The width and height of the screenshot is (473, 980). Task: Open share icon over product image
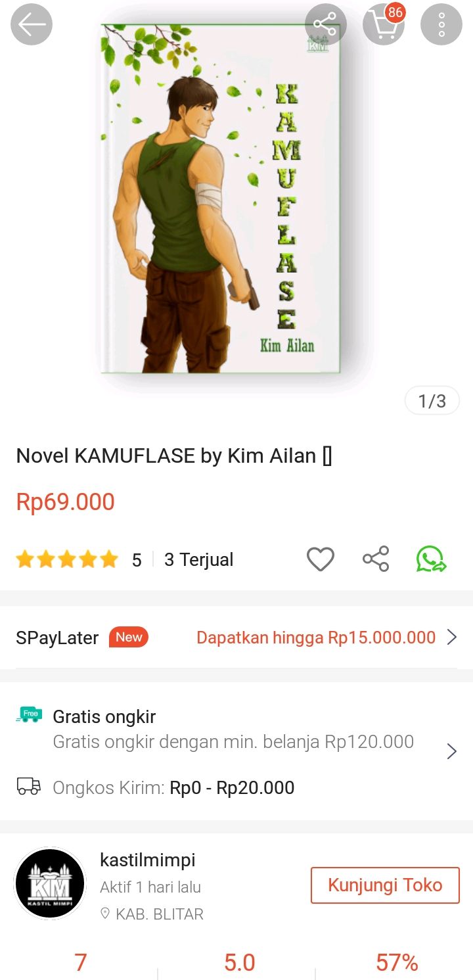325,25
